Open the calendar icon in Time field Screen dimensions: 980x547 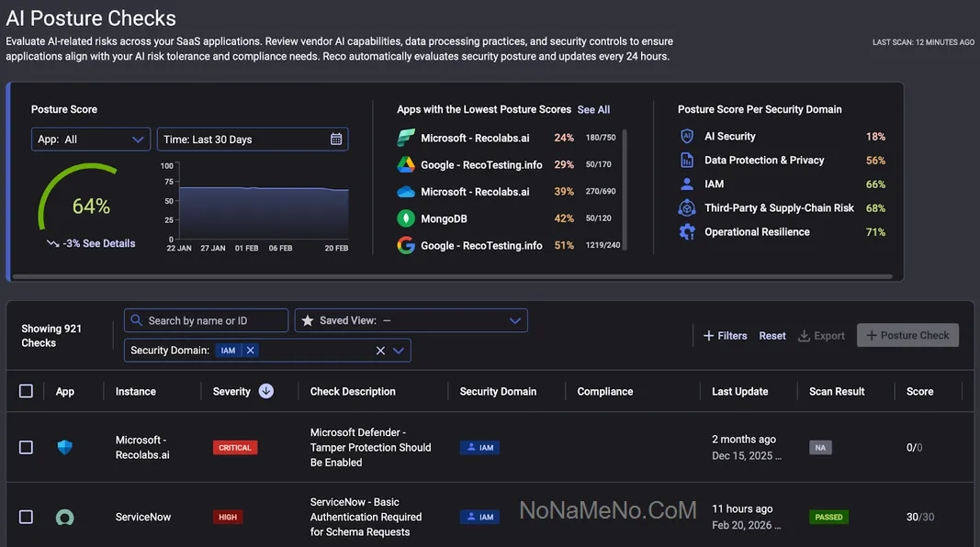click(x=336, y=140)
